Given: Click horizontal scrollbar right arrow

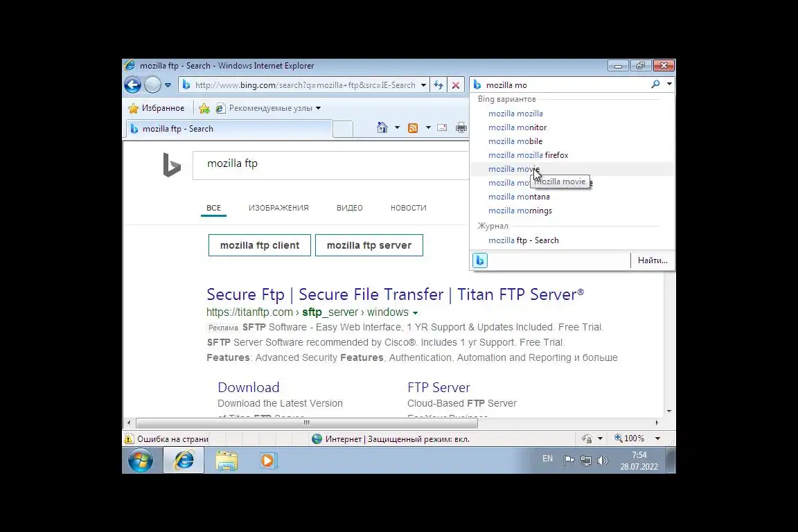Looking at the screenshot, I should [657, 423].
